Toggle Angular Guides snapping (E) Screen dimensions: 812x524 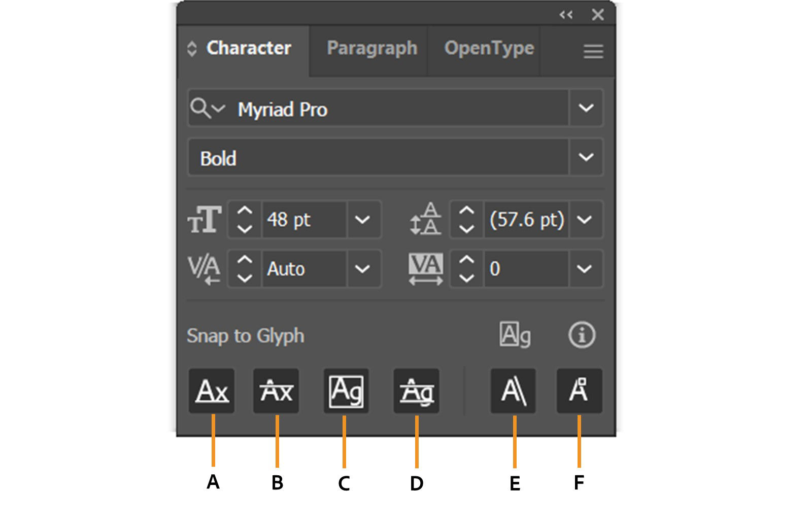click(514, 391)
